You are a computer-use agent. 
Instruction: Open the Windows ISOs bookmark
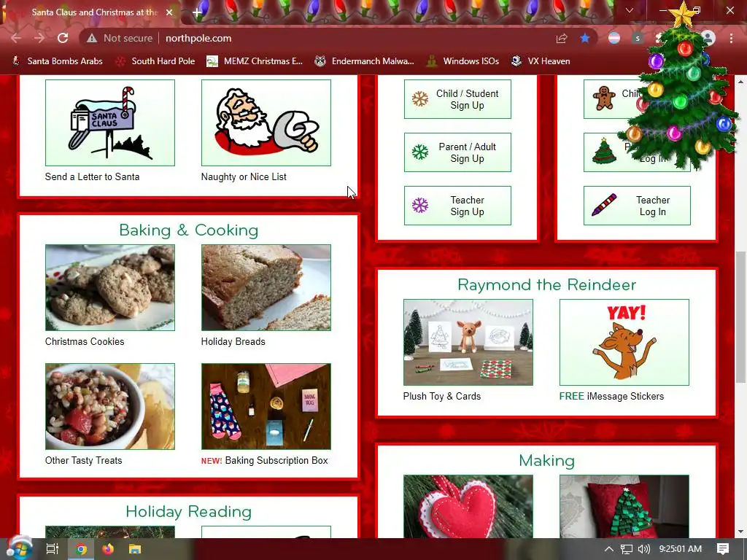(463, 61)
